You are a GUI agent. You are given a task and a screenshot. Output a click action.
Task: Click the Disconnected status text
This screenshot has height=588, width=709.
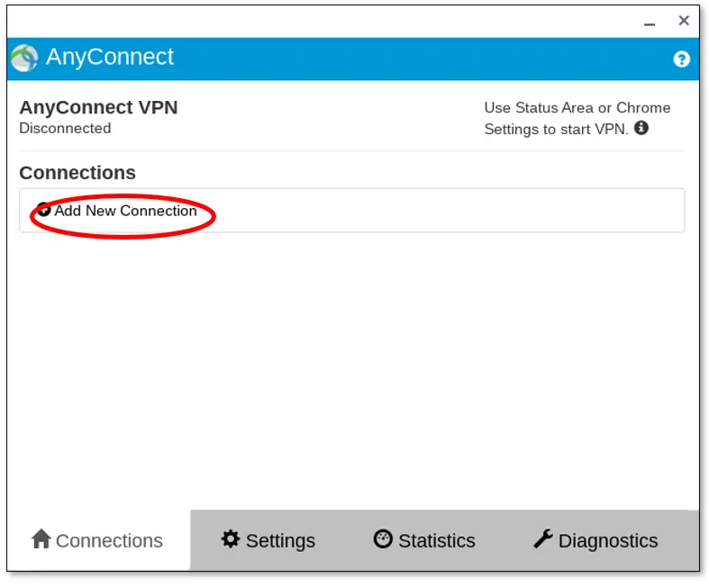click(x=65, y=129)
